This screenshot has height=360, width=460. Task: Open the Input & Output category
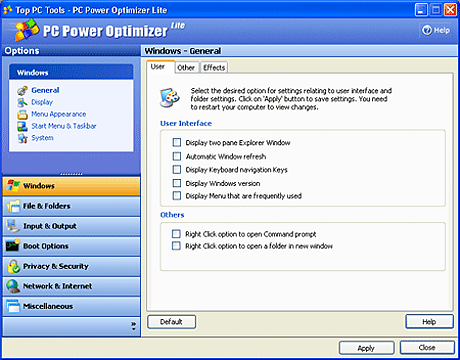coord(71,226)
